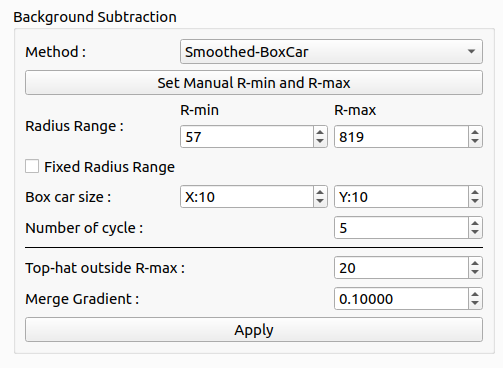Decrease Number of cycle with down arrow
Viewport: 503px width, 368px height.
475,232
